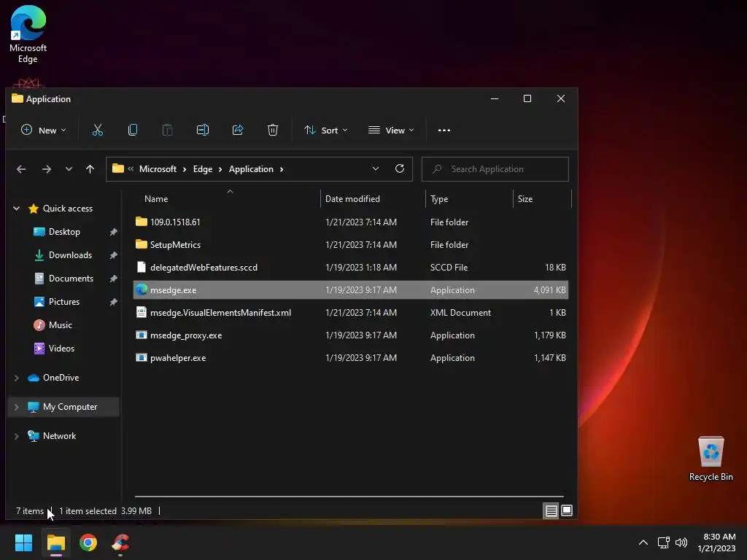
Task: Click the Share icon in toolbar
Action: point(238,130)
